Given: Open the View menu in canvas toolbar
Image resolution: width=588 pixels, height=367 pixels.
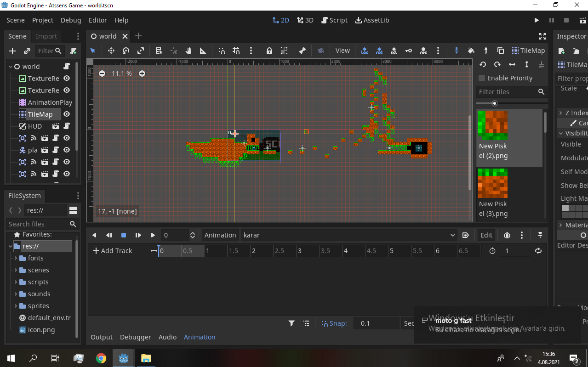Looking at the screenshot, I should [343, 51].
